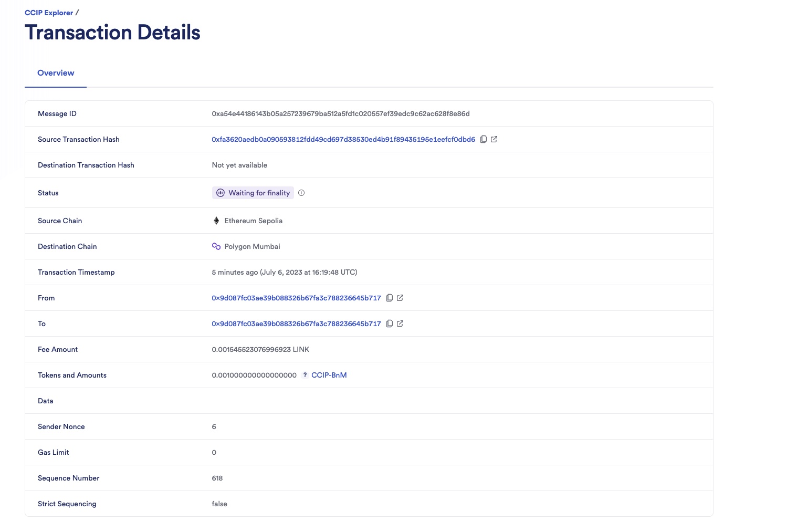Click the Sequence Number value 618
This screenshot has width=797, height=532.
[x=217, y=478]
